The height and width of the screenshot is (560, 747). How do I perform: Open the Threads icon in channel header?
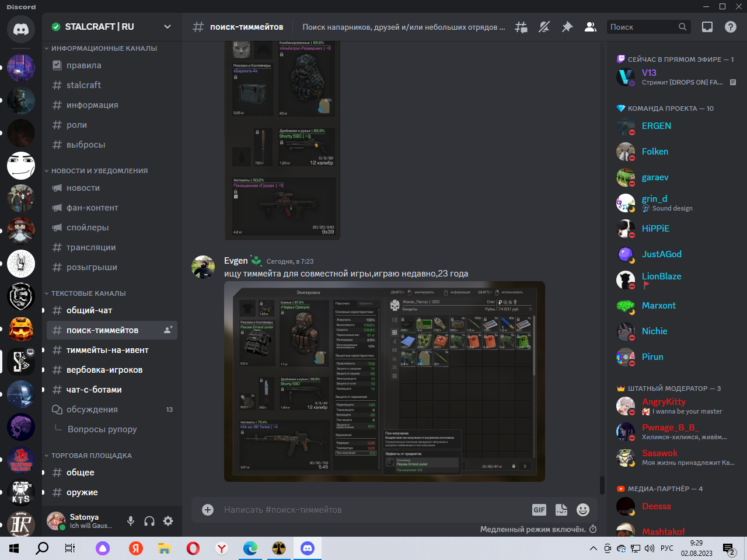click(x=521, y=27)
